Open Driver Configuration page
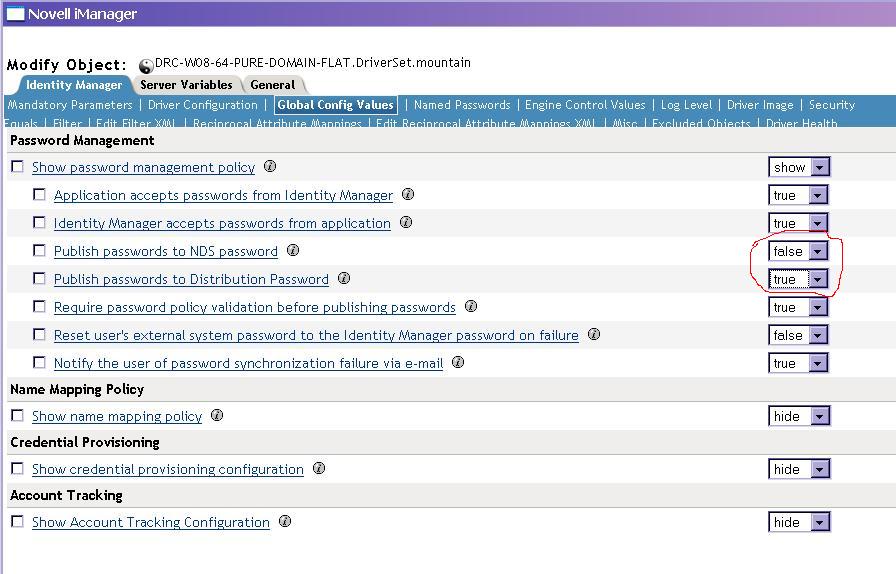This screenshot has height=574, width=896. coord(203,105)
